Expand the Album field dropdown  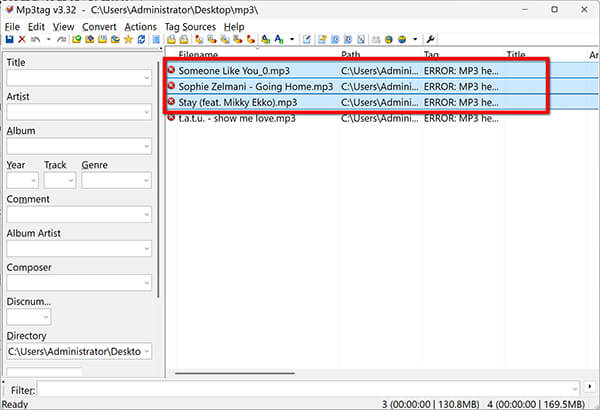click(x=146, y=146)
